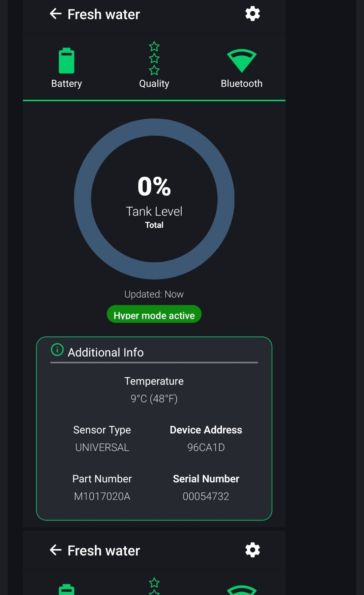This screenshot has height=595, width=364.
Task: Select the Quality label text
Action: (x=154, y=83)
